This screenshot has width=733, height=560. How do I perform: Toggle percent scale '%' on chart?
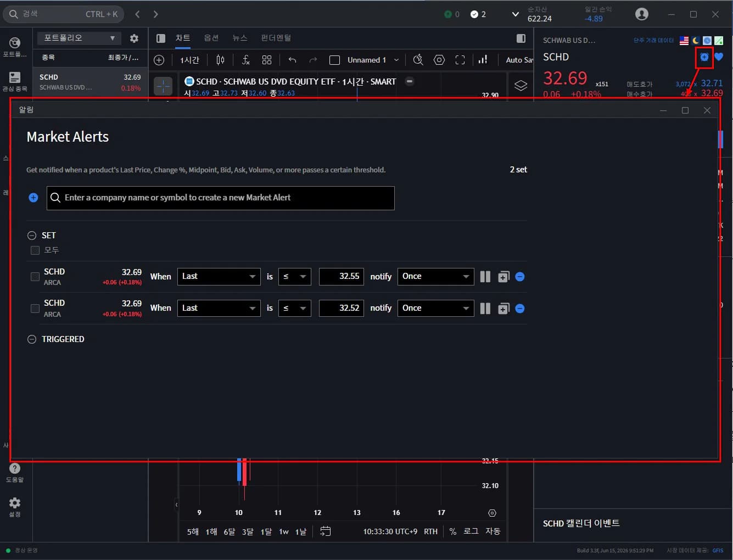pyautogui.click(x=453, y=531)
